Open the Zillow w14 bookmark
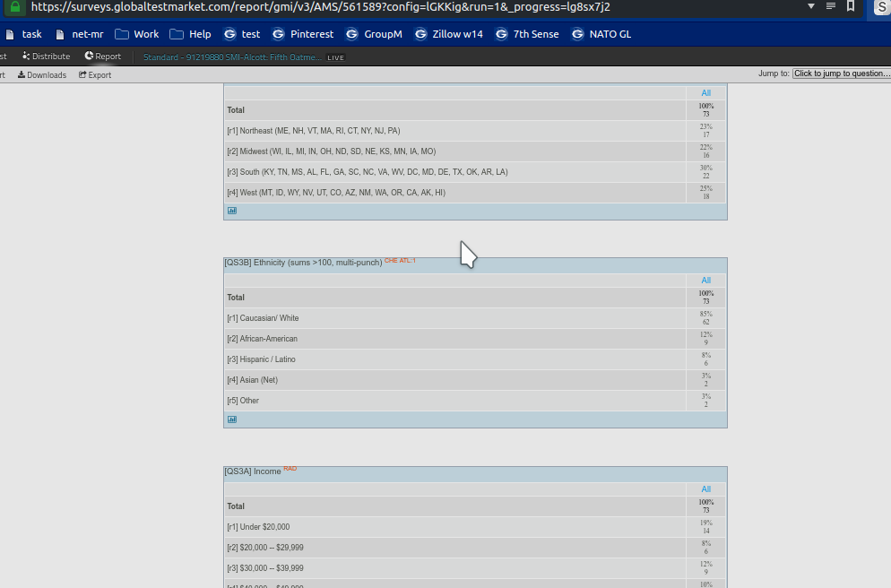Image resolution: width=891 pixels, height=588 pixels. click(449, 34)
